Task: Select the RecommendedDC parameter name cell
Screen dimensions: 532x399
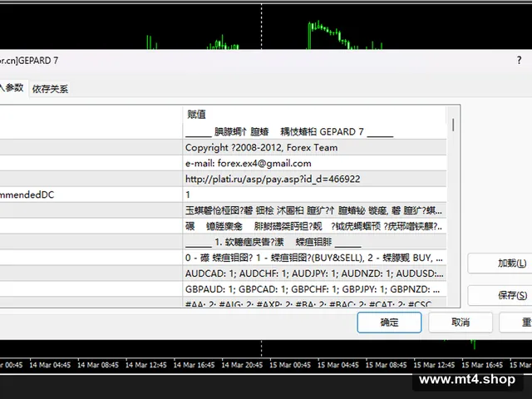Action: 91,195
